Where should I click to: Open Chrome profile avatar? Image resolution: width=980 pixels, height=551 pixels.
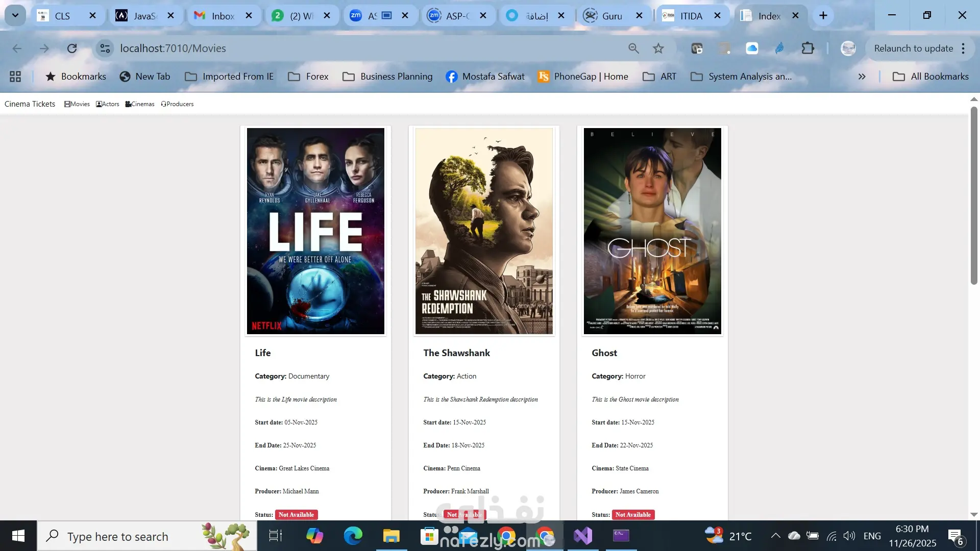(848, 48)
